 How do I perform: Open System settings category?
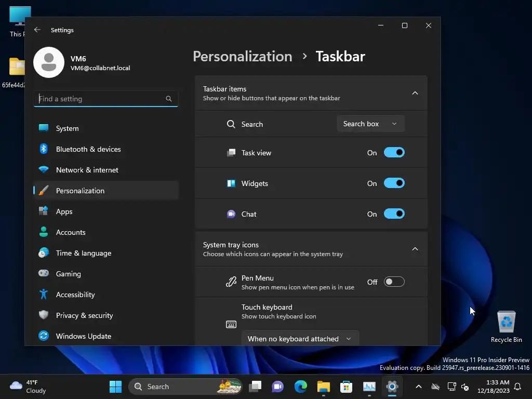click(x=106, y=128)
